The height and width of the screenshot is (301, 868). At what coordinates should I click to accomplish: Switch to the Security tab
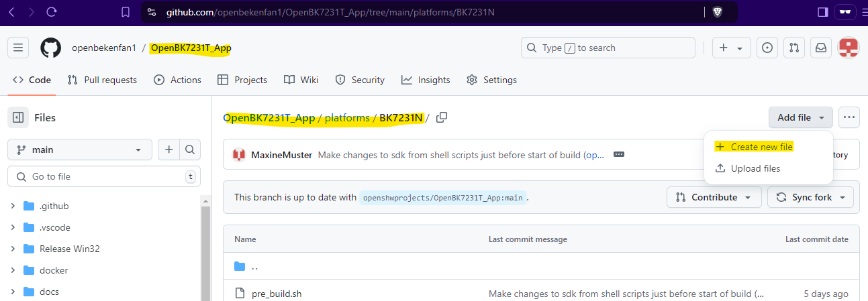[x=360, y=80]
